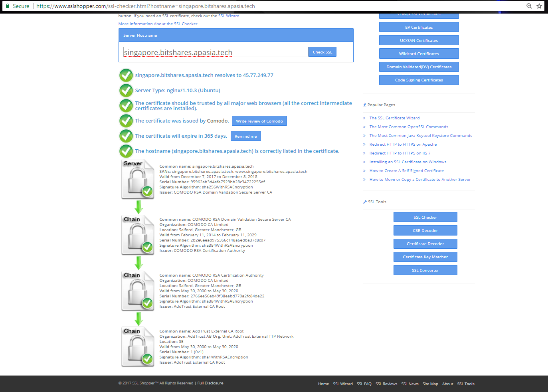Open SSL FAQ in footer menu
The height and width of the screenshot is (392, 548).
[364, 384]
